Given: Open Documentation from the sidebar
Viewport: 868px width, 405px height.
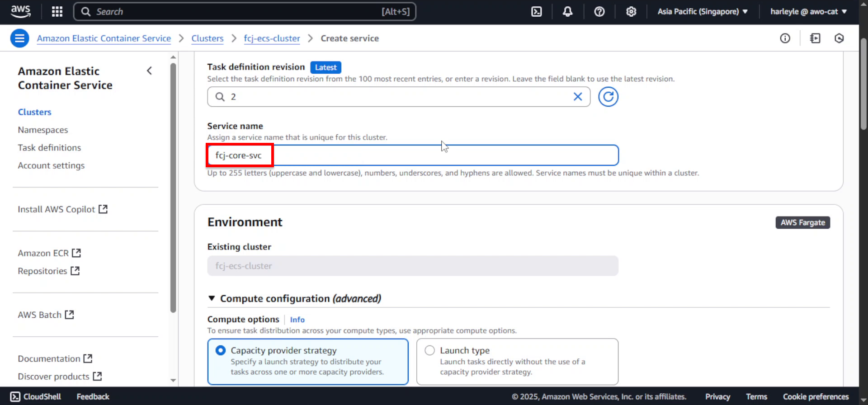Looking at the screenshot, I should 49,358.
